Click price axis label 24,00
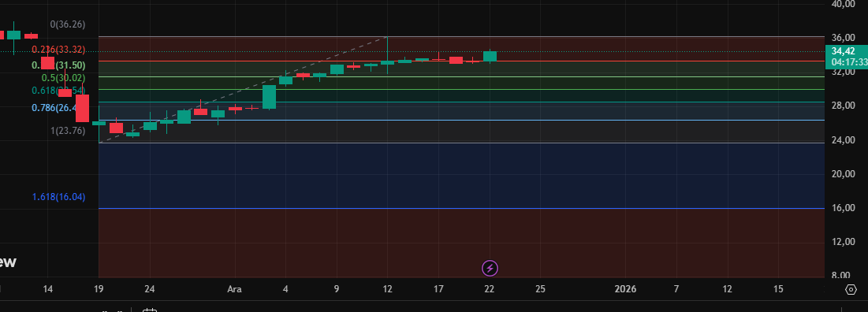The height and width of the screenshot is (312, 868). pos(844,140)
